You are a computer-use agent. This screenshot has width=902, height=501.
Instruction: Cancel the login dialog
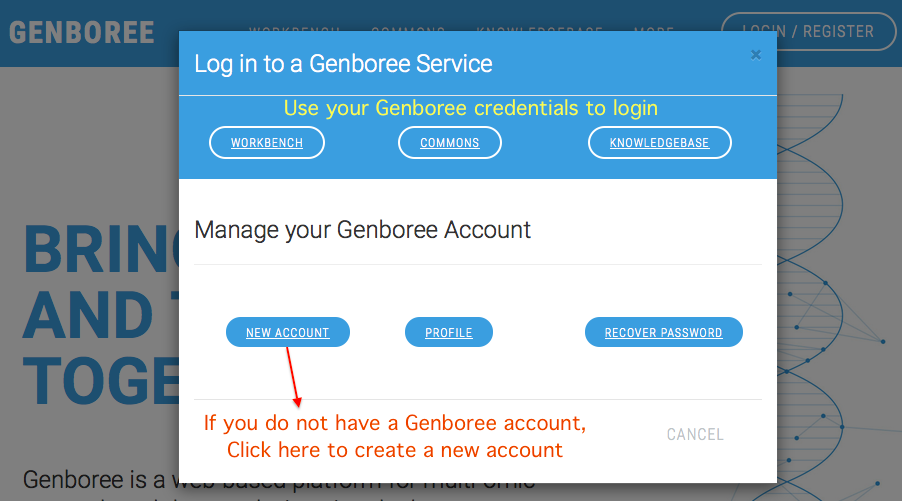pos(695,434)
